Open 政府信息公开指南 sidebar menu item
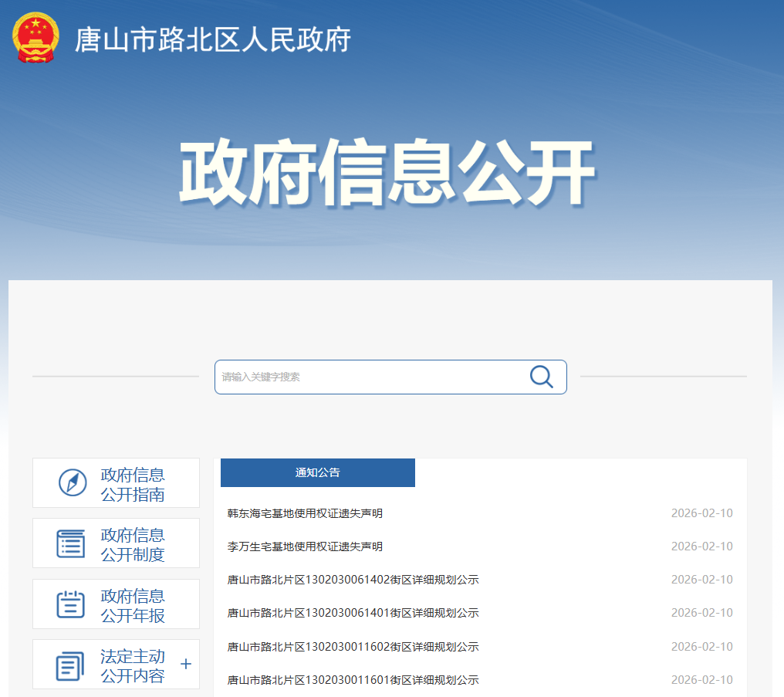Screen dimensions: 784x697 (132, 485)
